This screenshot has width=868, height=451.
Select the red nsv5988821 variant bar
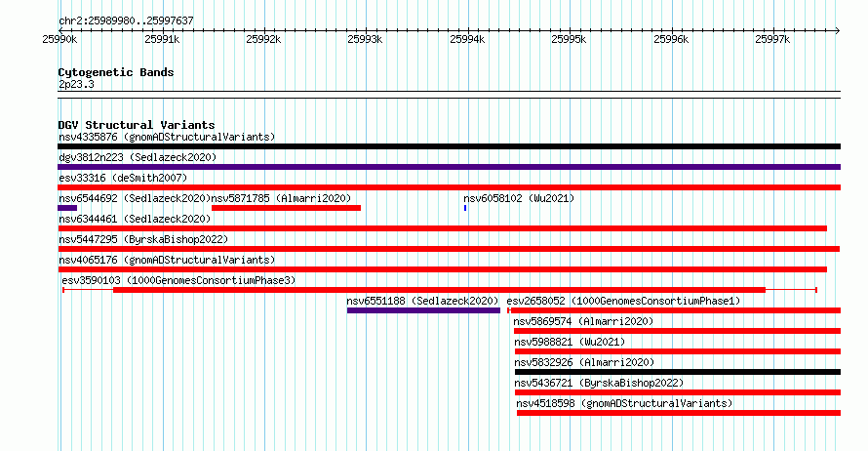click(678, 351)
